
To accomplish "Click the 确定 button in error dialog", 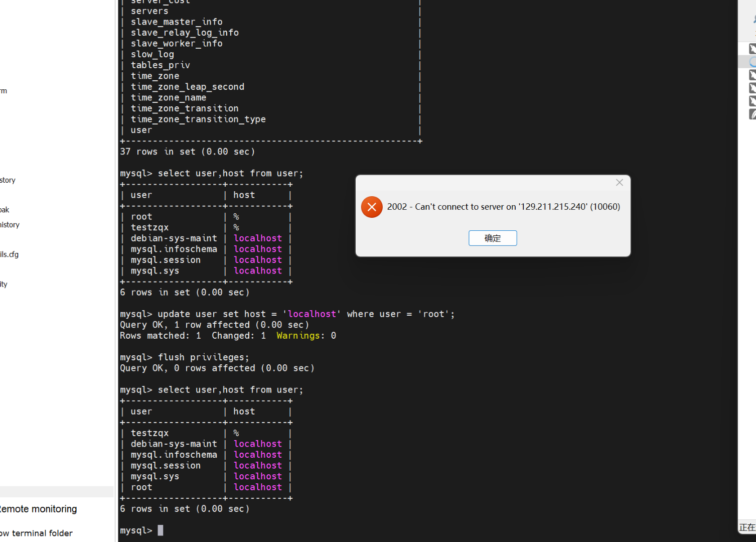I will point(492,238).
